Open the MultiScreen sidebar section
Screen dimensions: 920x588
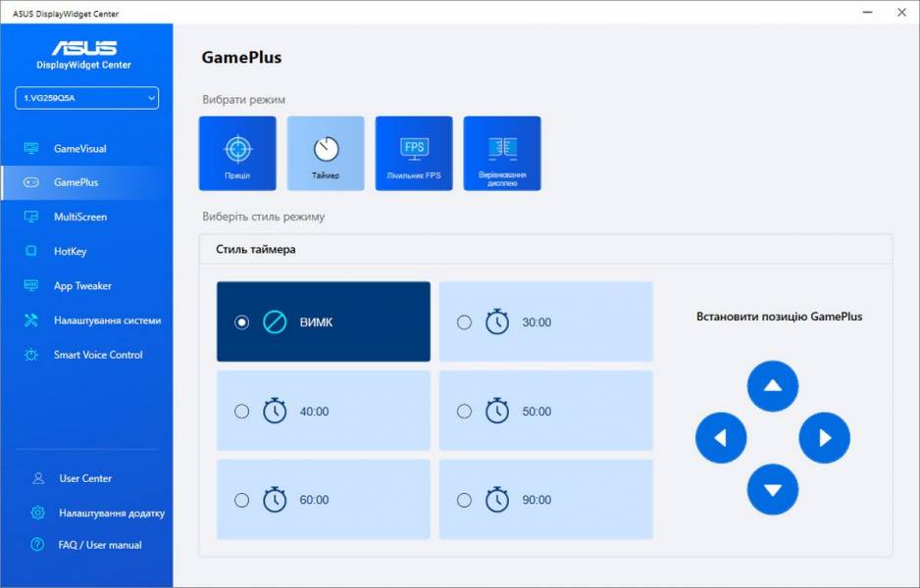pyautogui.click(x=79, y=217)
